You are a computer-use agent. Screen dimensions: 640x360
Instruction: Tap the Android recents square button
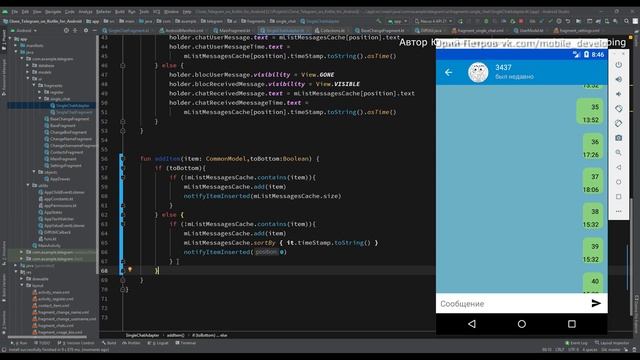(x=572, y=324)
